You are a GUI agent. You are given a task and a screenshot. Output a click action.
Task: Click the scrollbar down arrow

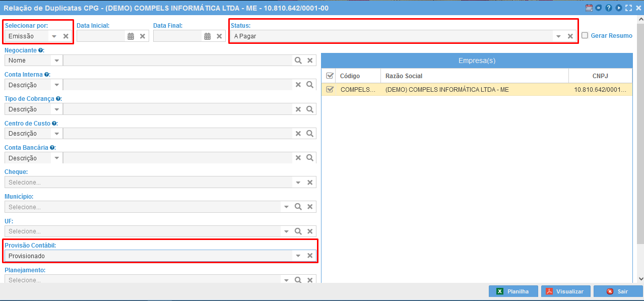(x=640, y=278)
